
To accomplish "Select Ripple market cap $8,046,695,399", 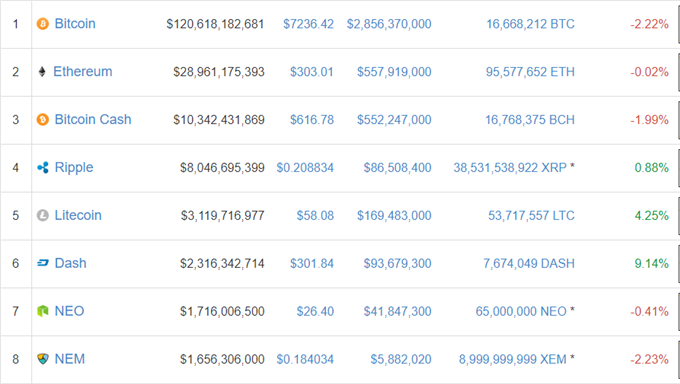I will [x=222, y=168].
